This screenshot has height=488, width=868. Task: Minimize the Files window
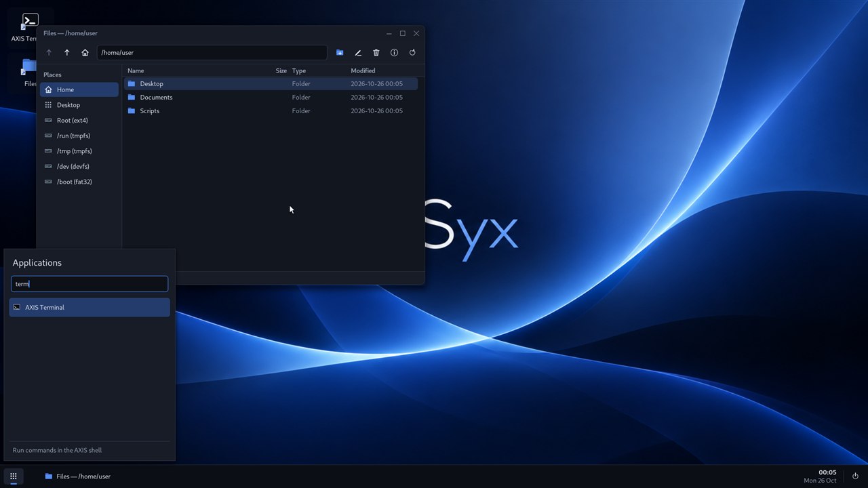click(389, 33)
